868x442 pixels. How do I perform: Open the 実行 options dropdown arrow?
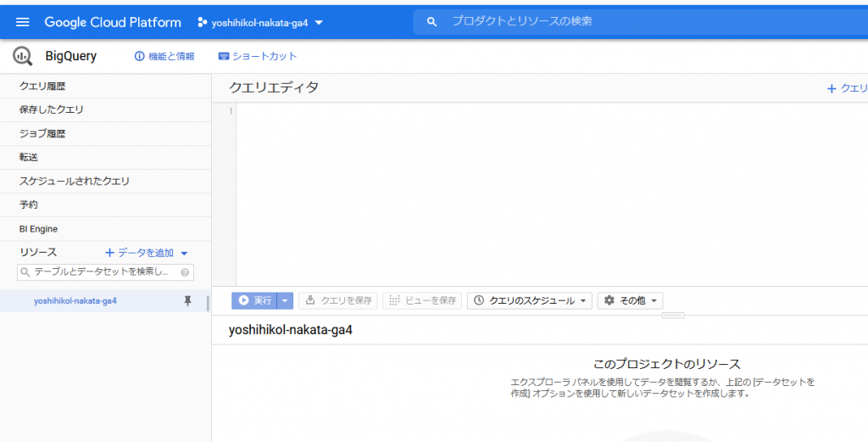285,301
